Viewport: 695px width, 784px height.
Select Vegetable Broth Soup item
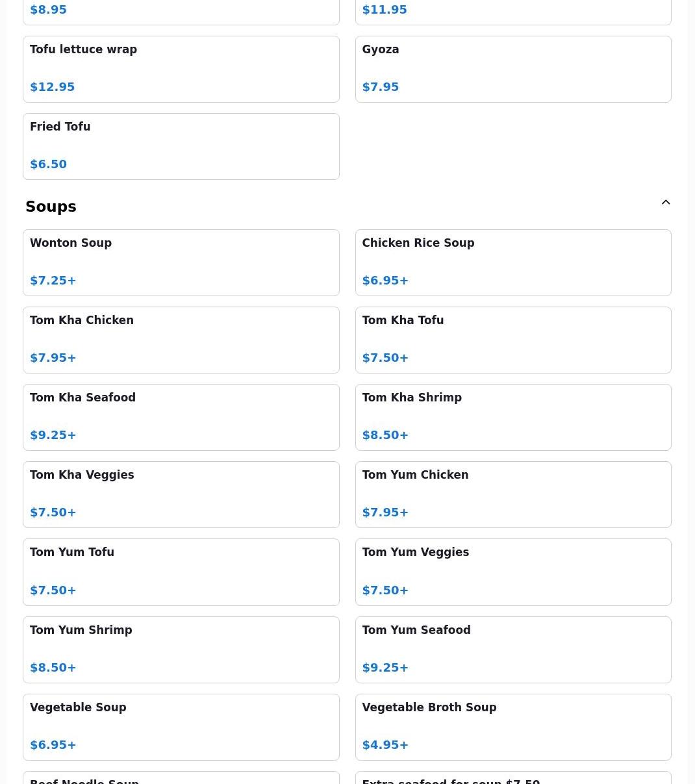point(512,727)
